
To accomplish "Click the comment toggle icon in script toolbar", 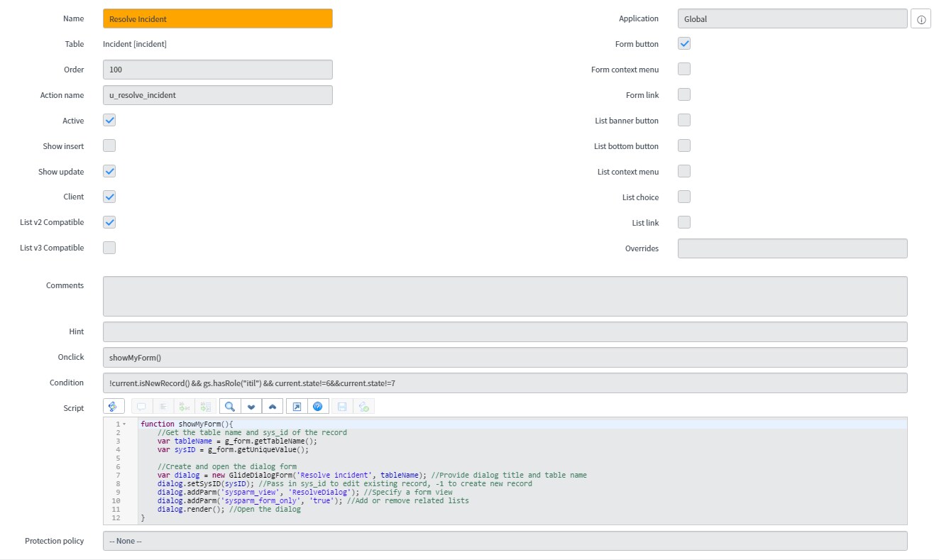I will (x=141, y=406).
